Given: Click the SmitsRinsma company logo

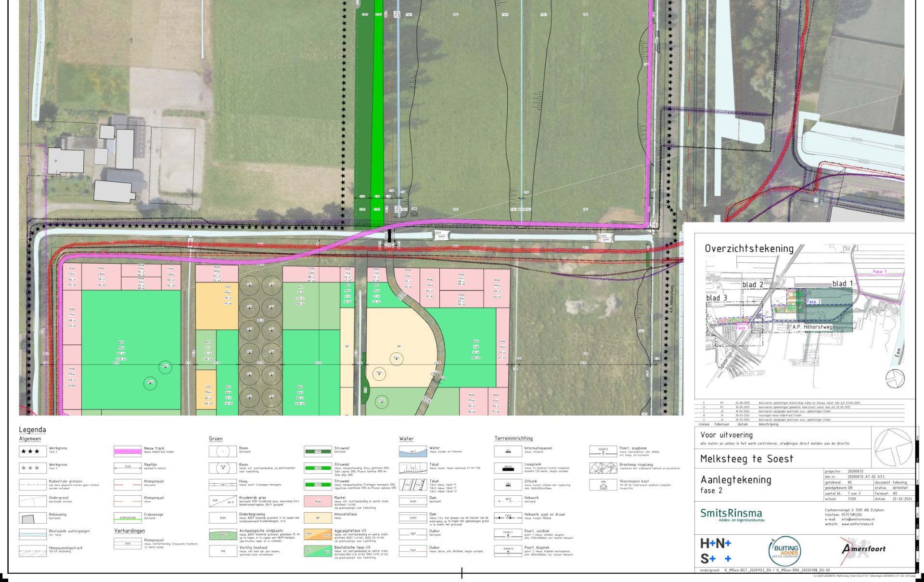Looking at the screenshot, I should tap(731, 514).
